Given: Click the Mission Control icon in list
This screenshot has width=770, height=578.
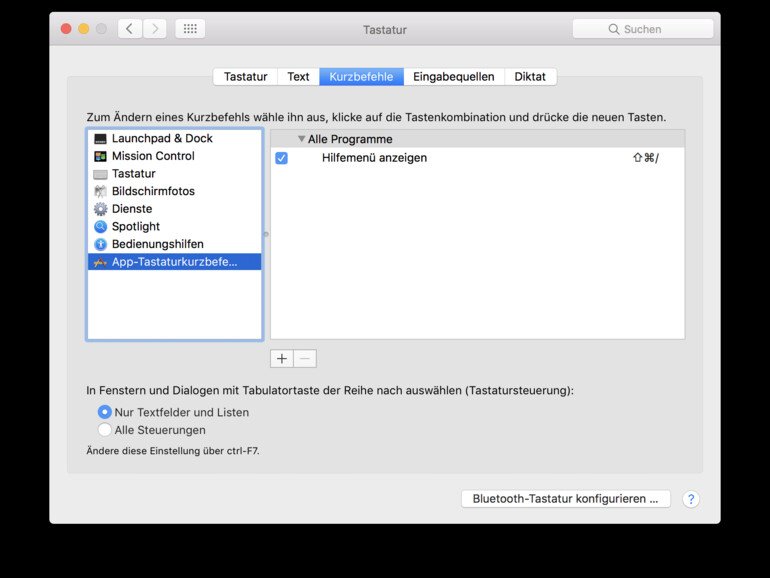Looking at the screenshot, I should point(100,157).
